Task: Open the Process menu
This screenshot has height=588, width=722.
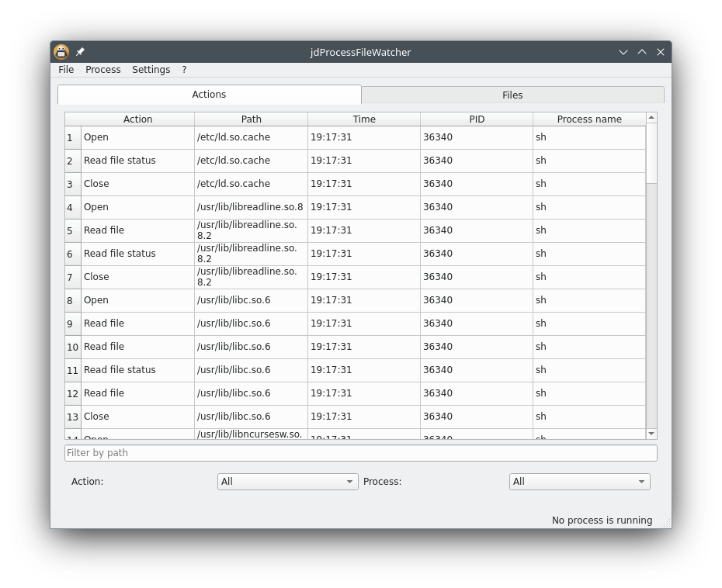Action: pos(103,70)
